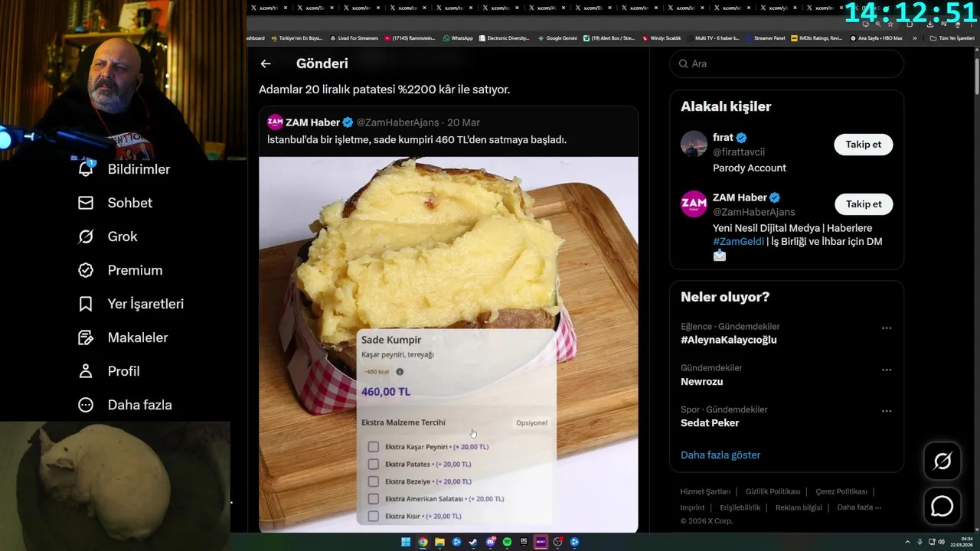Open Steam from the taskbar
This screenshot has height=551, width=980.
[x=473, y=542]
